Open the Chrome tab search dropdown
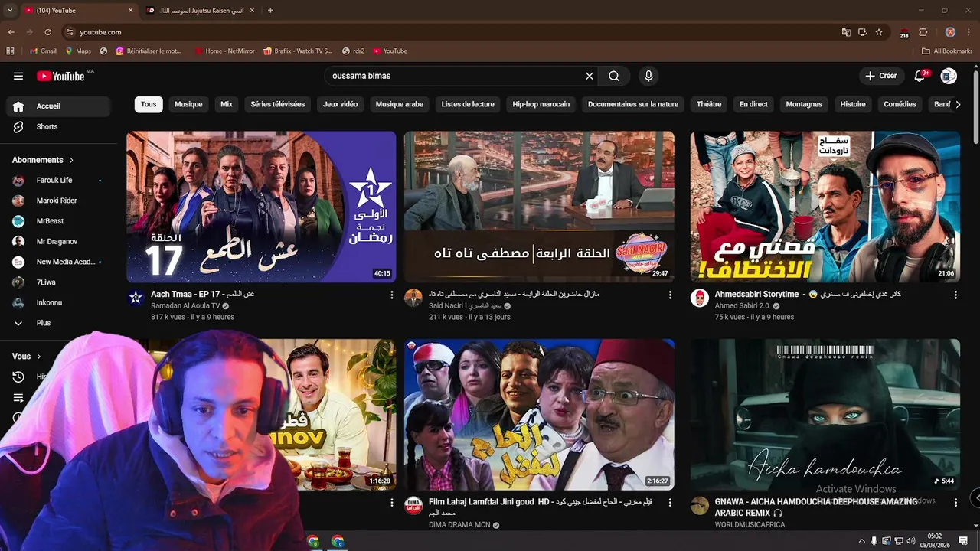980x551 pixels. tap(10, 10)
